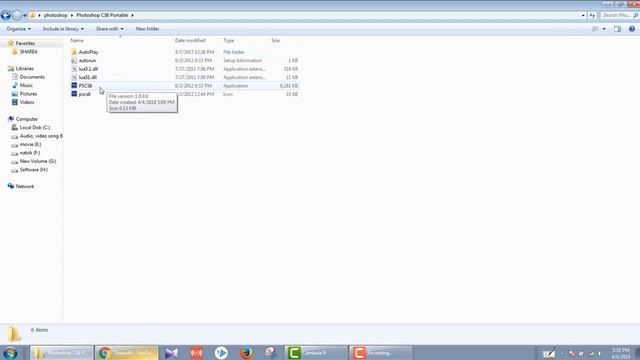The image size is (640, 360).
Task: Open Local Disk (C:)
Action: [35, 128]
